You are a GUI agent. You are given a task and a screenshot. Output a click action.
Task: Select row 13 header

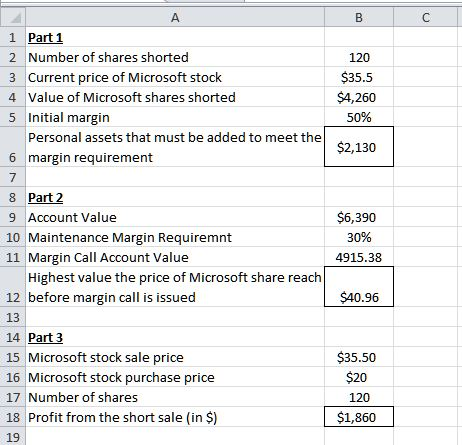(x=13, y=317)
